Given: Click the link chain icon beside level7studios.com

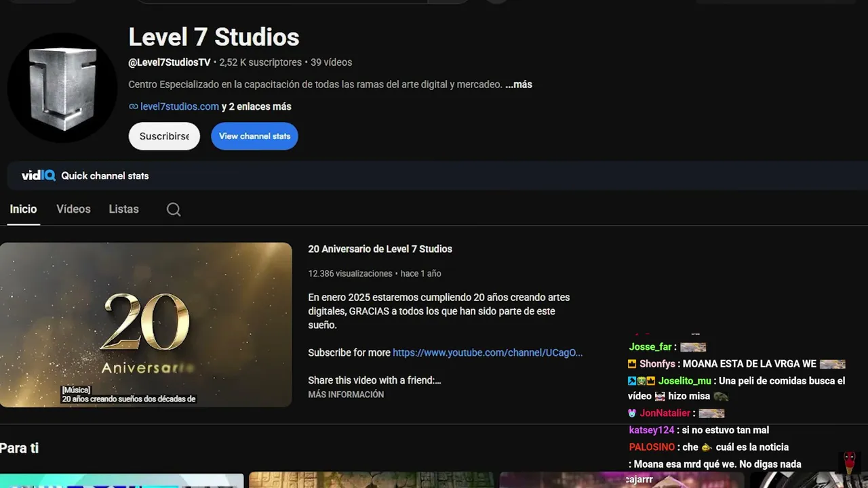Looking at the screenshot, I should (133, 106).
